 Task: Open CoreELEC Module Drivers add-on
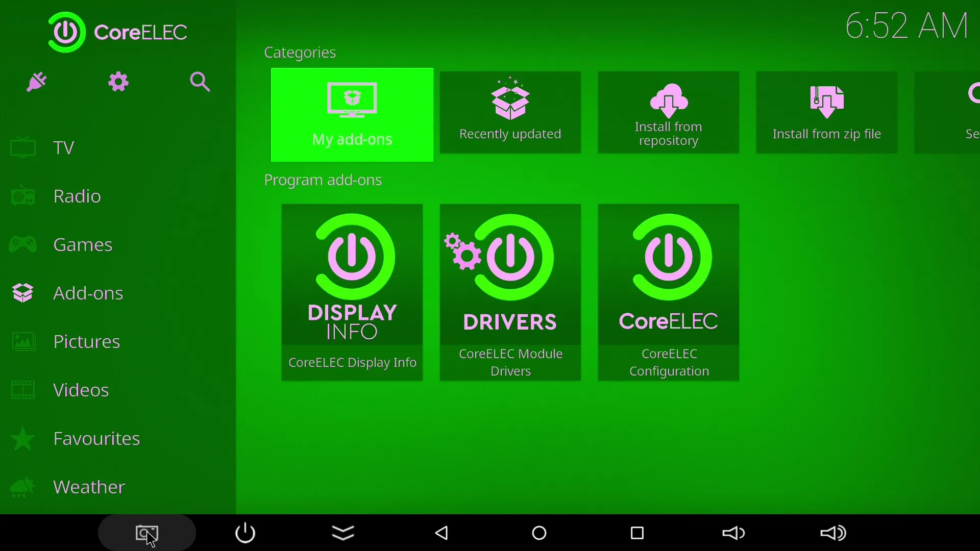(510, 292)
